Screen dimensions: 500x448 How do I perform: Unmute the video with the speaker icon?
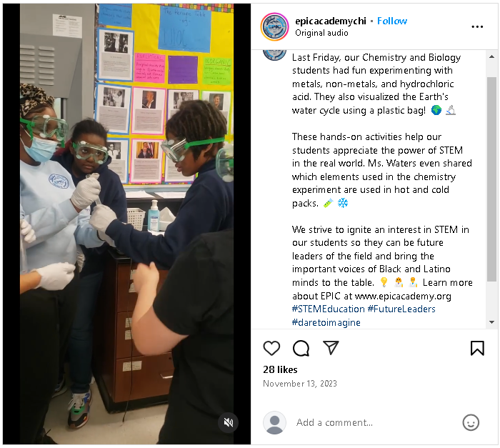click(x=228, y=422)
